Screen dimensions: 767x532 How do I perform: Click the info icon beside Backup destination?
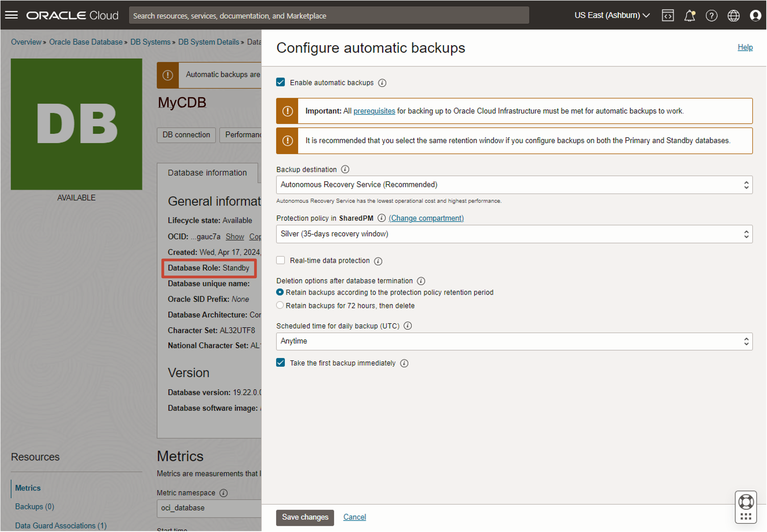[345, 169]
